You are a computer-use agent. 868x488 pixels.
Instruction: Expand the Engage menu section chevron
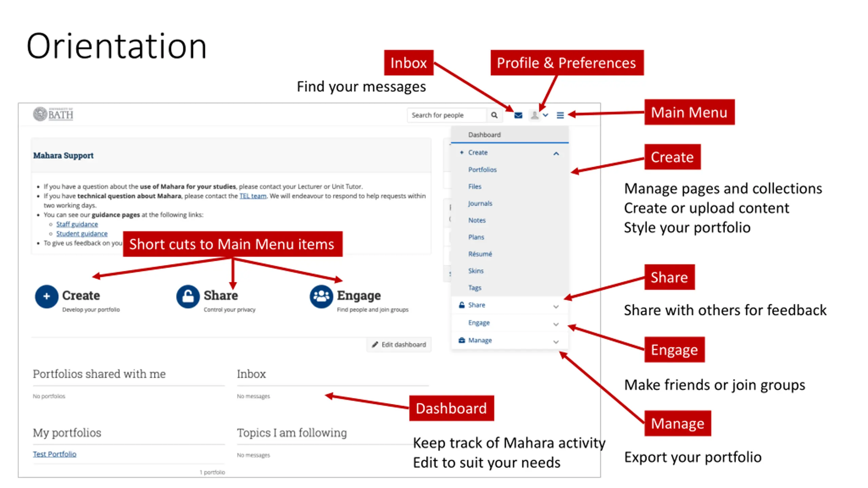pos(556,324)
